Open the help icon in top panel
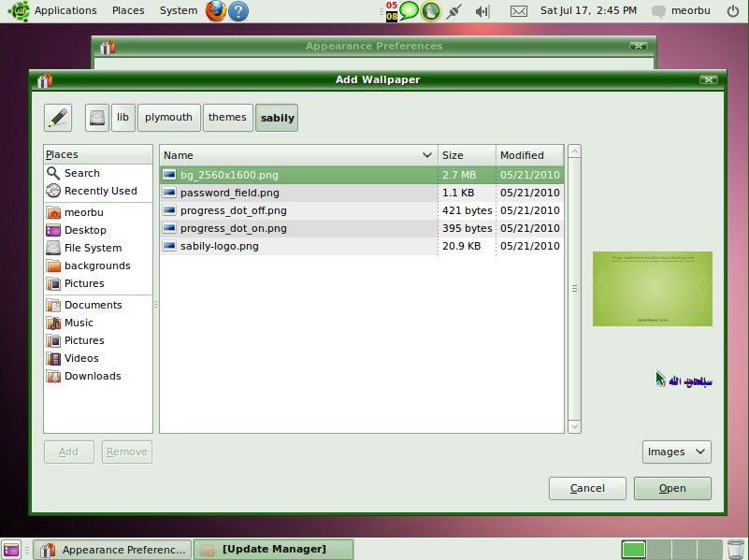This screenshot has height=560, width=749. tap(238, 11)
